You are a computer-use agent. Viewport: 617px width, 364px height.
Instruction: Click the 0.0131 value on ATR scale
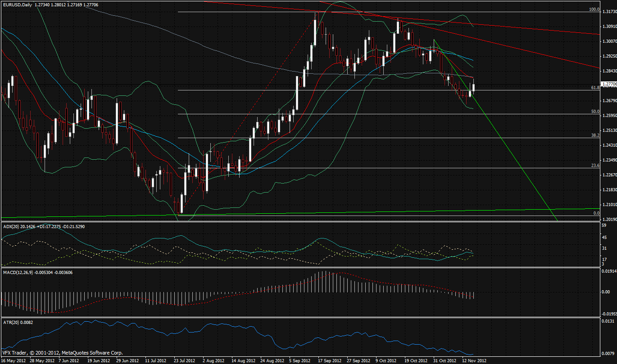tap(608, 321)
